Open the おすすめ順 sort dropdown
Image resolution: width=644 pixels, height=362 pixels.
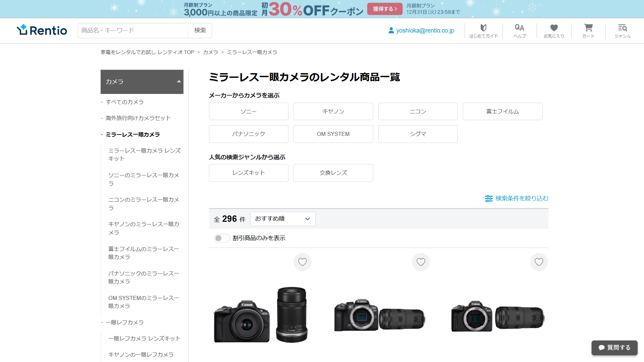pos(283,219)
